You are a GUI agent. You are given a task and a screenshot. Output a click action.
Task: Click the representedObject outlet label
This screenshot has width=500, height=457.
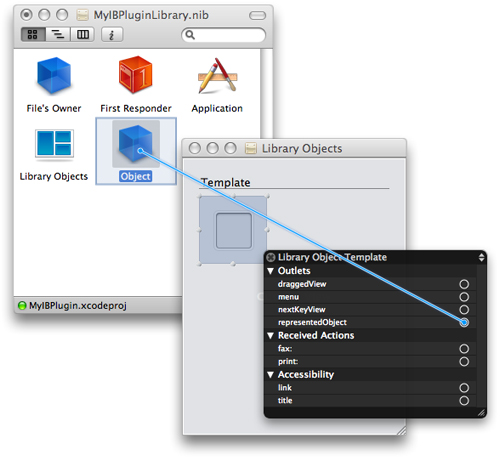[x=312, y=322]
